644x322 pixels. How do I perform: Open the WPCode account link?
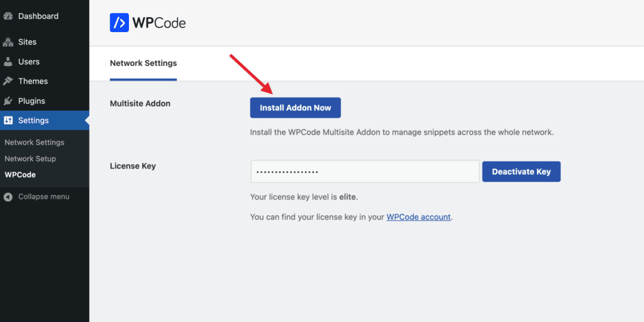click(418, 217)
